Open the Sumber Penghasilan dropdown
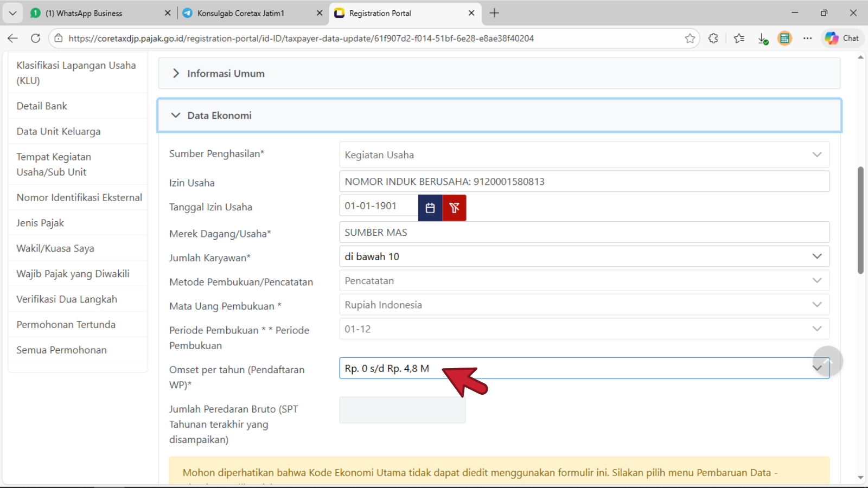The width and height of the screenshot is (868, 488). pyautogui.click(x=584, y=155)
